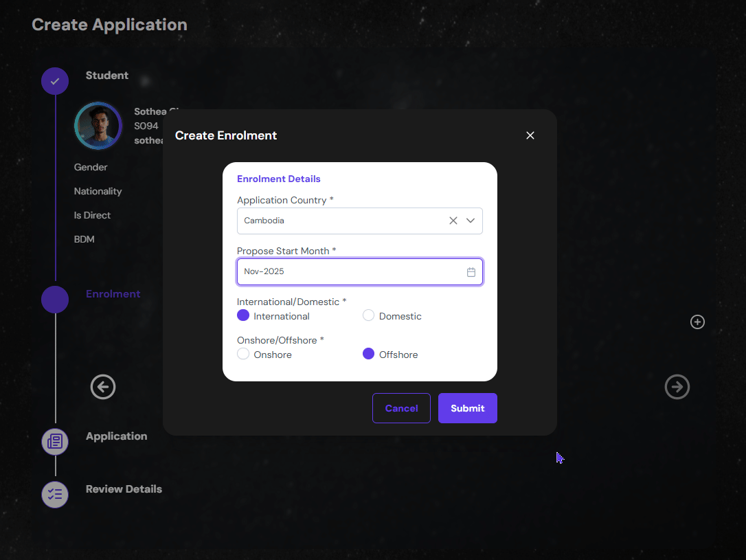Click the left arrow navigation icon

pyautogui.click(x=103, y=388)
